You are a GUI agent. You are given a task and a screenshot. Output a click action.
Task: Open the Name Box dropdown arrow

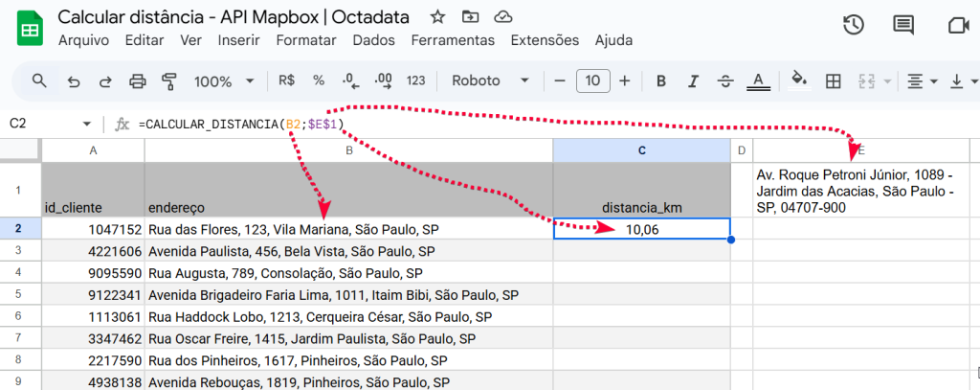pos(87,125)
